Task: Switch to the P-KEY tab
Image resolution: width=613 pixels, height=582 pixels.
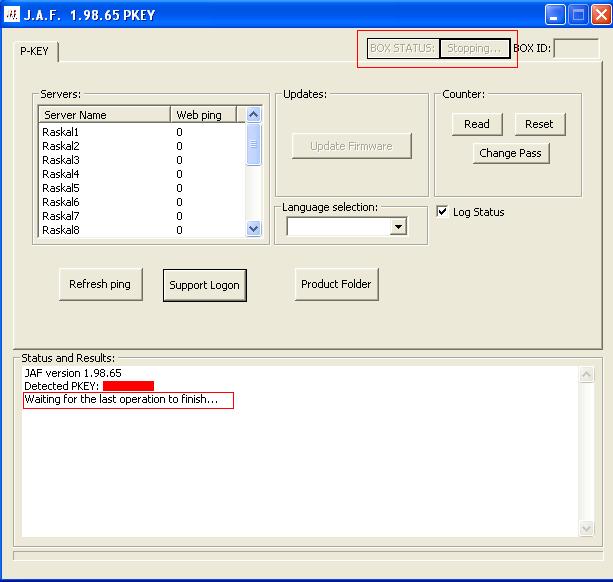Action: pyautogui.click(x=35, y=51)
